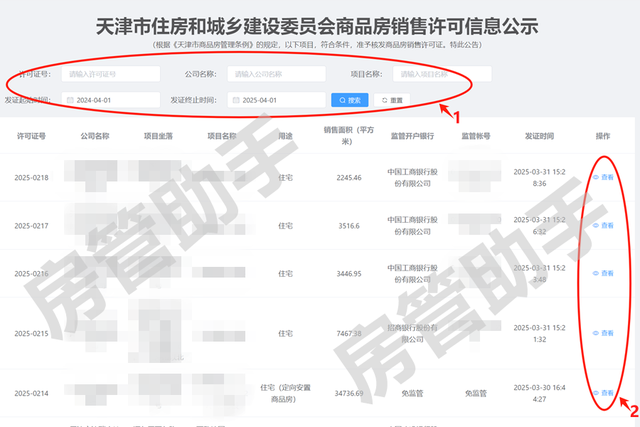
Task: Click 查看 for permit 2025-0214
Action: (x=603, y=393)
